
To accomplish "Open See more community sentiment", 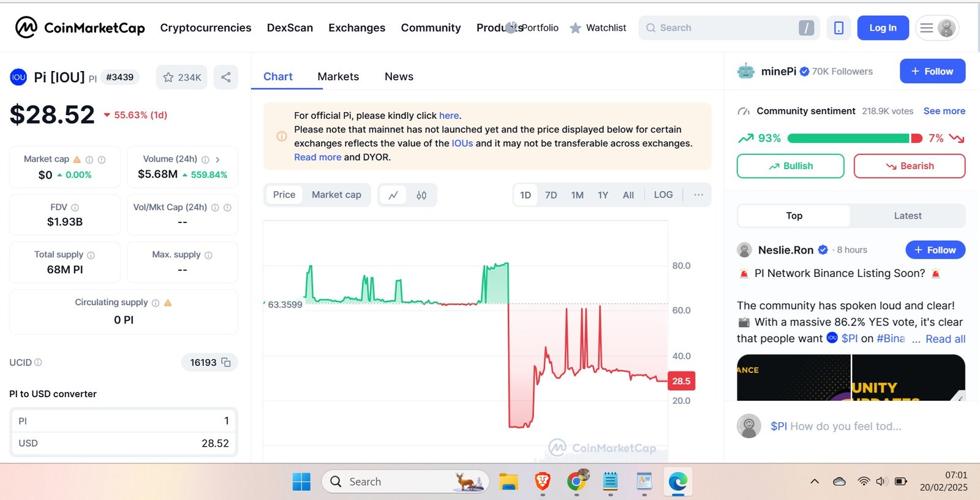I will point(944,111).
